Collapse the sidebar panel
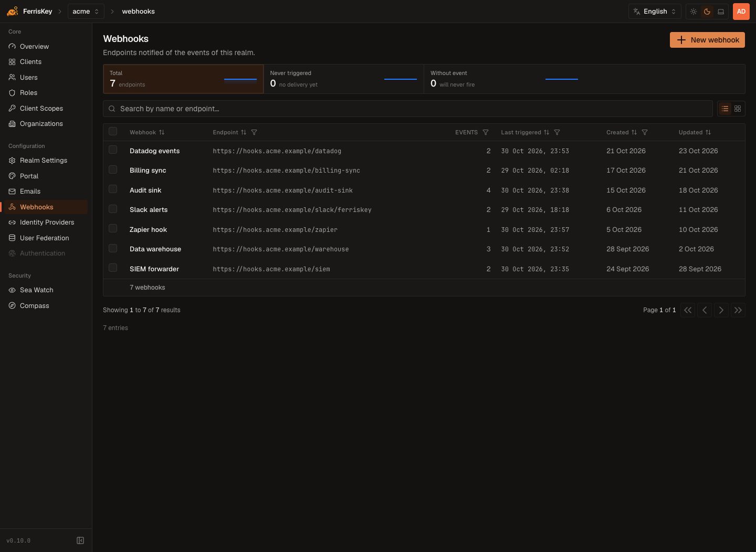The width and height of the screenshot is (756, 552). [80, 540]
